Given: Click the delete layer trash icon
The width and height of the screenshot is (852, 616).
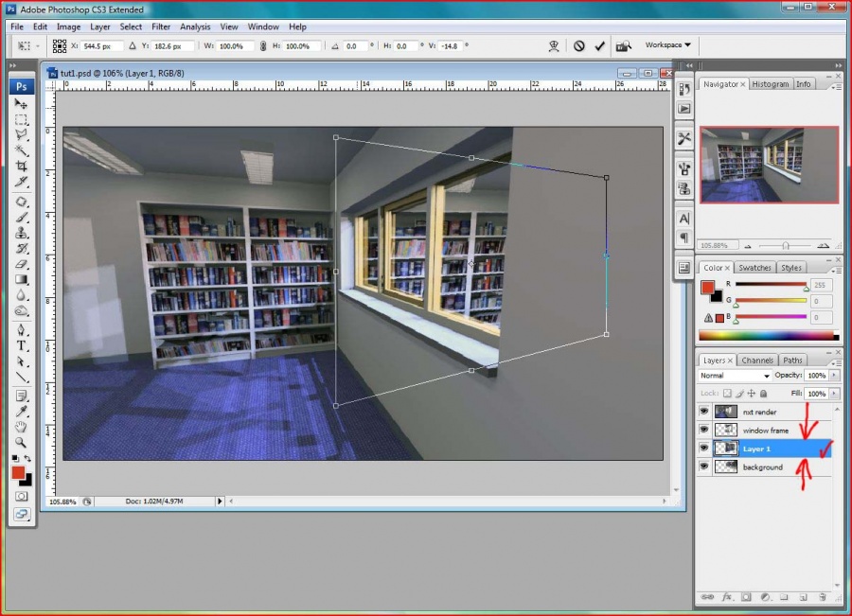Looking at the screenshot, I should click(x=822, y=597).
